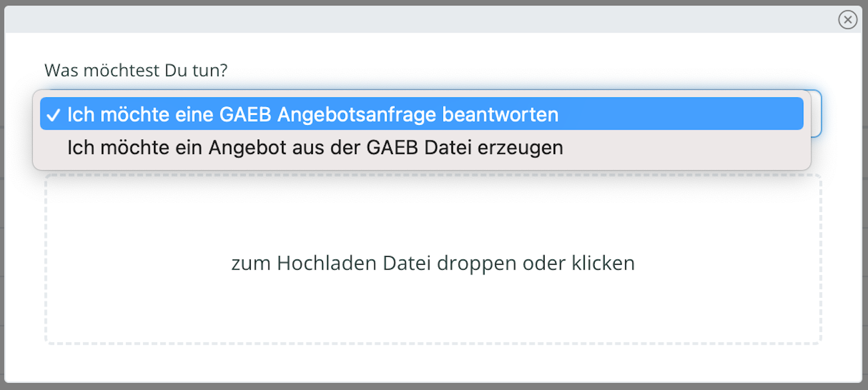Pick the non-highlighted GAEB Datei option

pyautogui.click(x=421, y=147)
